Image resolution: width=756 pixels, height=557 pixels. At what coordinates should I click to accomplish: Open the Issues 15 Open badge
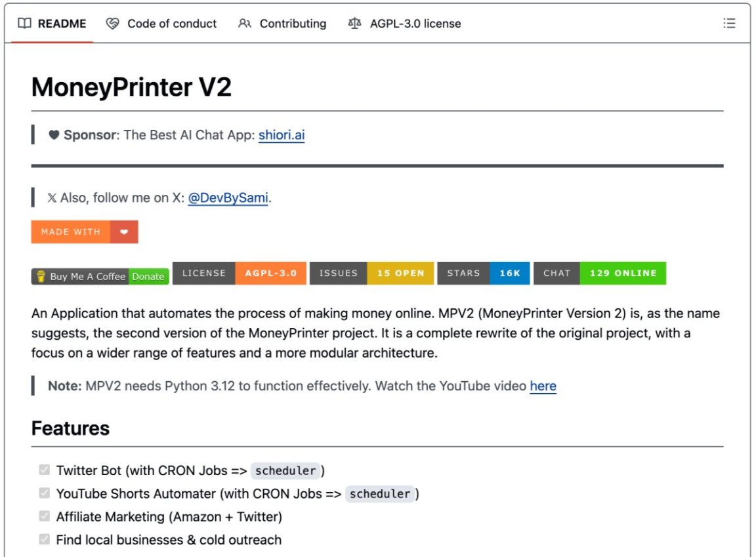click(x=371, y=273)
